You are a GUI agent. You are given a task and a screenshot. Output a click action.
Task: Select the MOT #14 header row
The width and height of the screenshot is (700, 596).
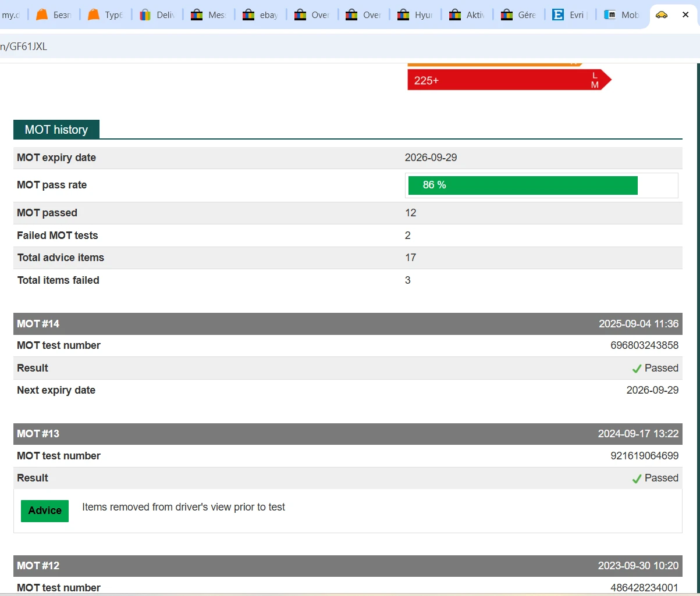click(347, 324)
